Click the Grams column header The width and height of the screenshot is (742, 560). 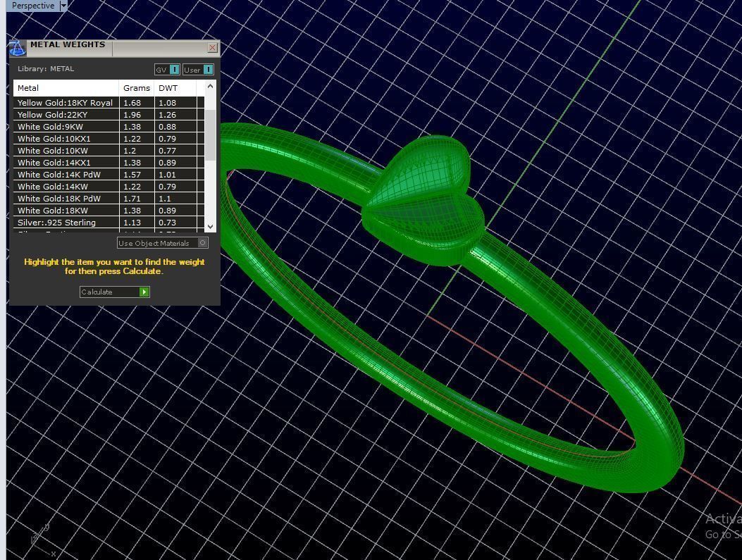click(x=137, y=88)
